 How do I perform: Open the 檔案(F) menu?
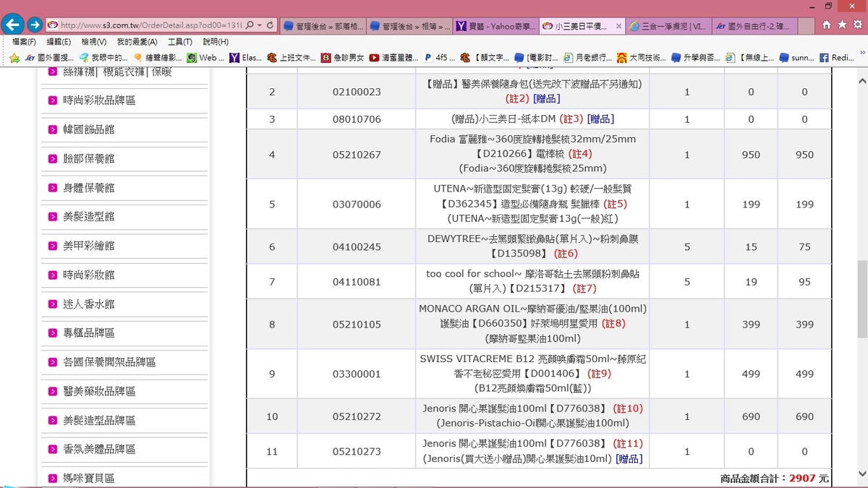[24, 42]
